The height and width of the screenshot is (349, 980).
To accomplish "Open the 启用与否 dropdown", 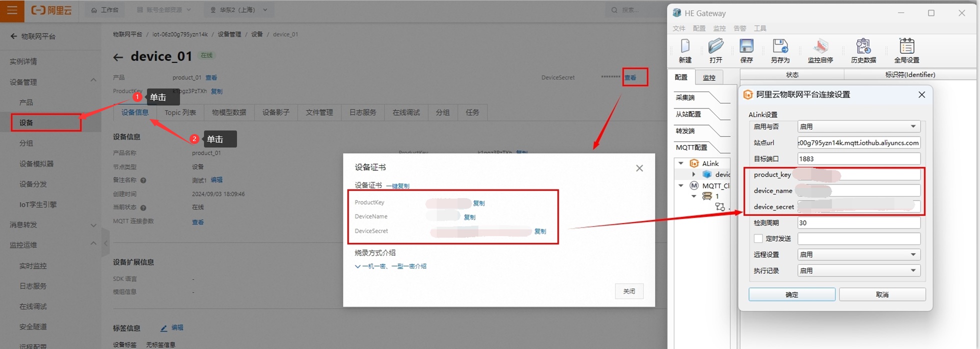I will 858,126.
